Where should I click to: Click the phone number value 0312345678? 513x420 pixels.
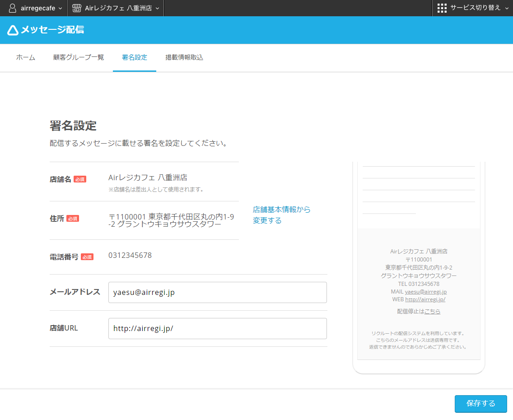tap(130, 256)
